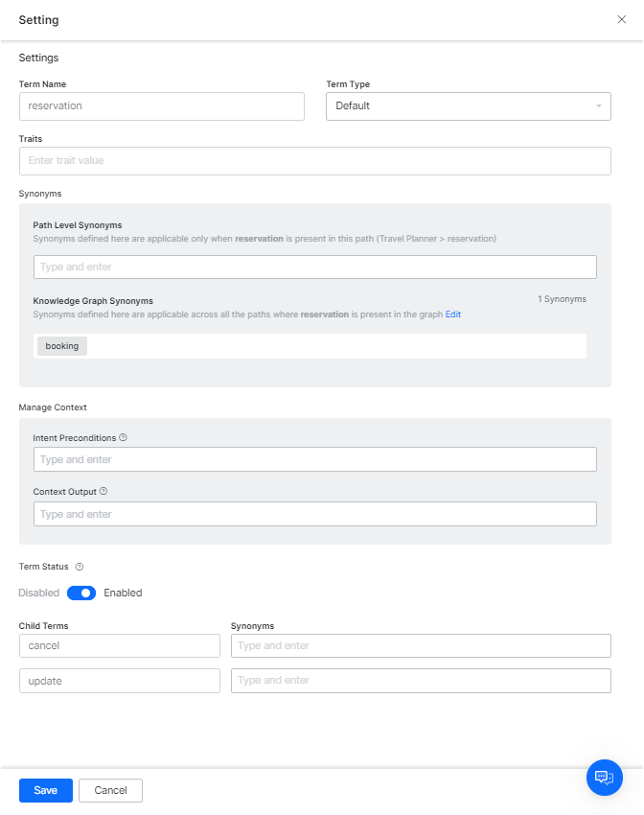Open the chat support bubble icon

[604, 777]
